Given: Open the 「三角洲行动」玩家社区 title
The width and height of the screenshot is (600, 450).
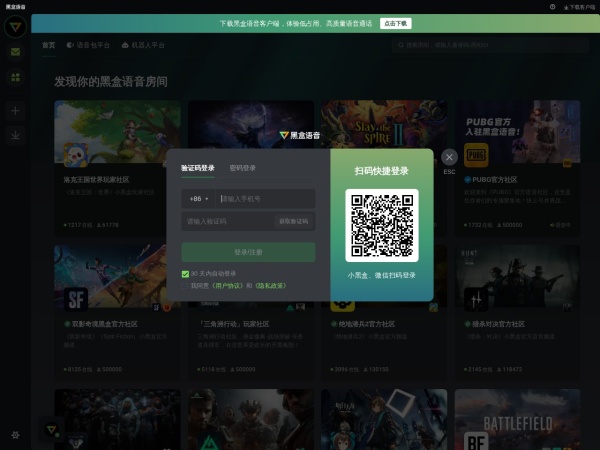Looking at the screenshot, I should click(234, 324).
